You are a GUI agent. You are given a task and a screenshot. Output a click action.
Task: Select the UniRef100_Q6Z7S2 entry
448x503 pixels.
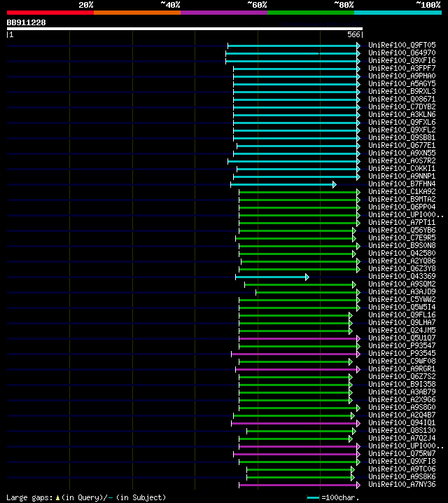click(402, 376)
